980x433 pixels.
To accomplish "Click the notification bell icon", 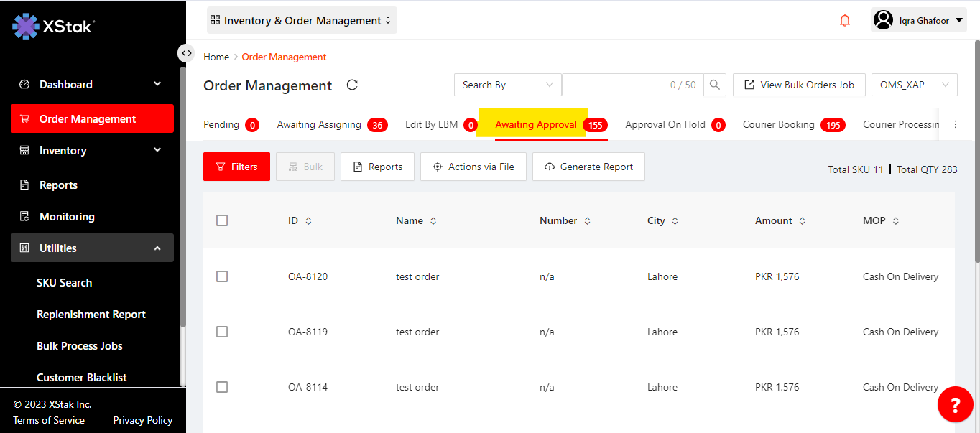I will tap(845, 21).
